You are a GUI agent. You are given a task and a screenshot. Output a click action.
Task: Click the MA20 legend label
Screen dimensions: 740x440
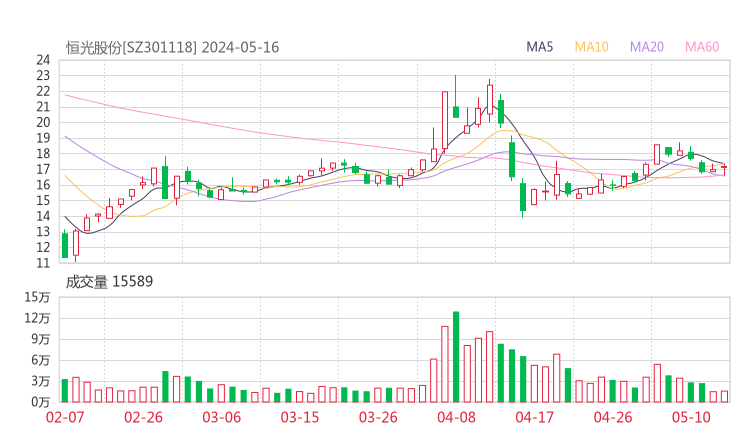pyautogui.click(x=647, y=47)
